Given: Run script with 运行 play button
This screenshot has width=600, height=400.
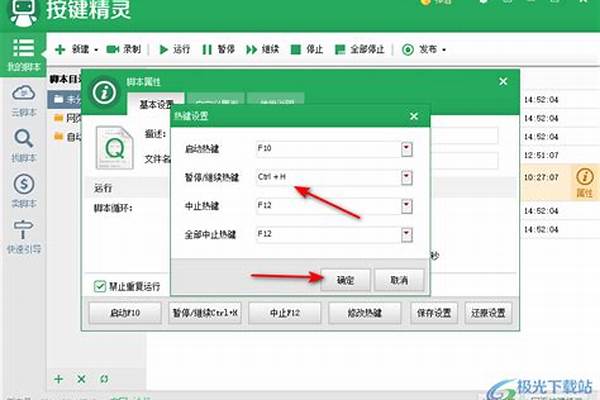Looking at the screenshot, I should tap(174, 49).
